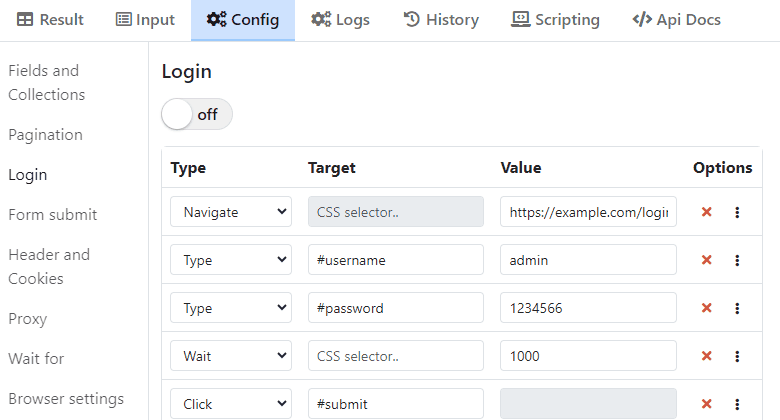Open Wait for settings
Screen dimensions: 780x420
(36, 358)
